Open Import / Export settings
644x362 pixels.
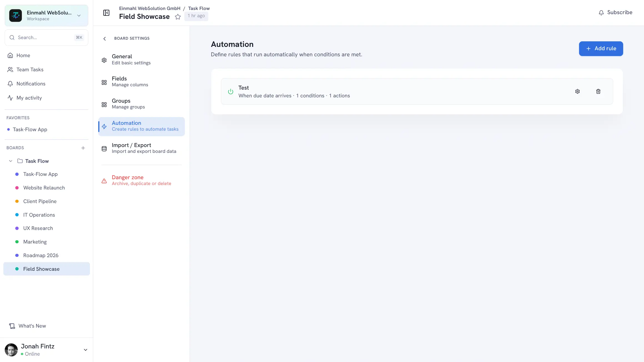click(142, 148)
